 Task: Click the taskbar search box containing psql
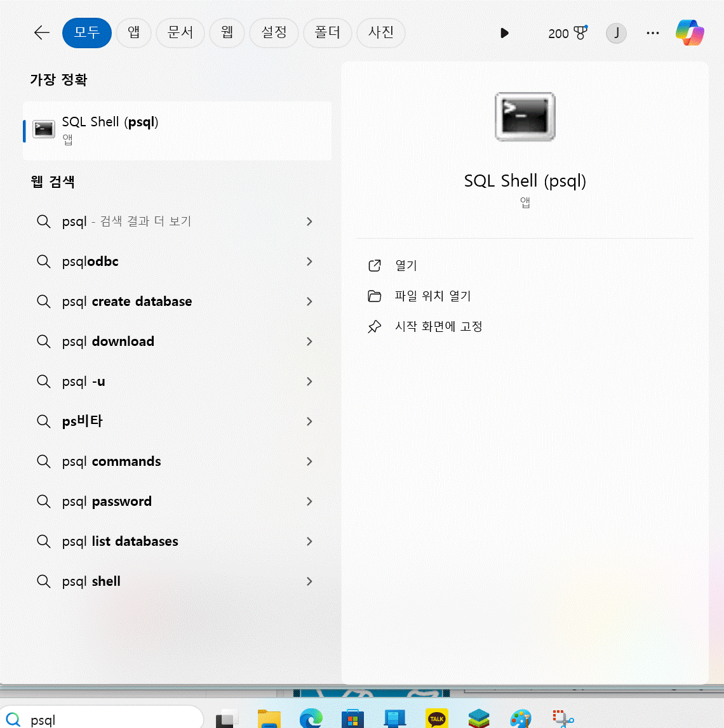pos(102,717)
